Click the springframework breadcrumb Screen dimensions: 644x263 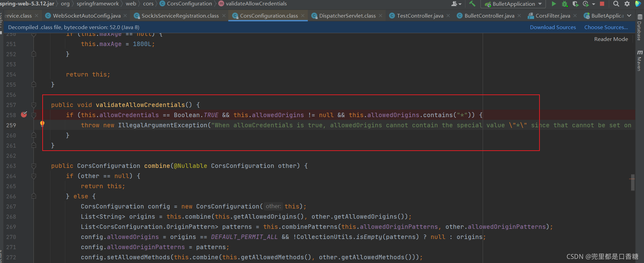click(x=97, y=3)
